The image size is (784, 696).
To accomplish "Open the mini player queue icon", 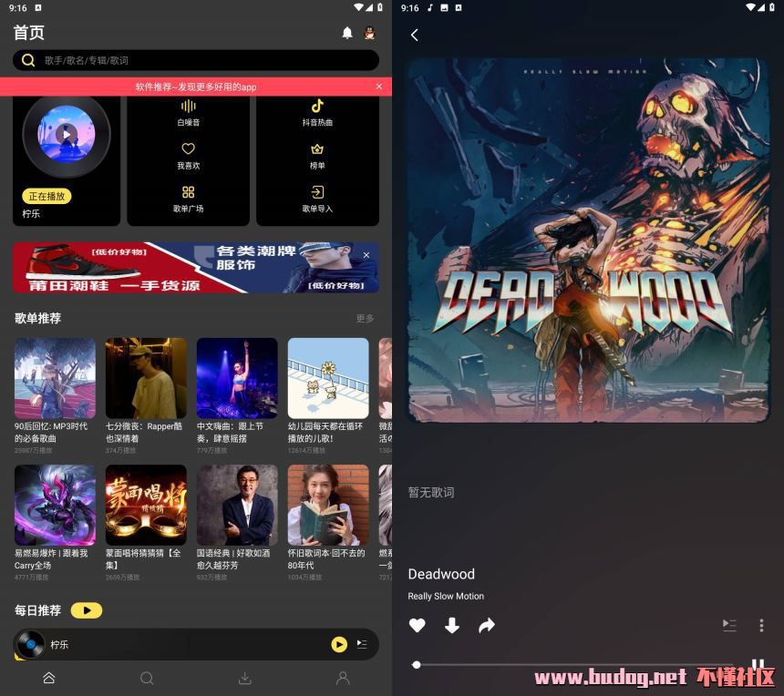I will coord(362,644).
